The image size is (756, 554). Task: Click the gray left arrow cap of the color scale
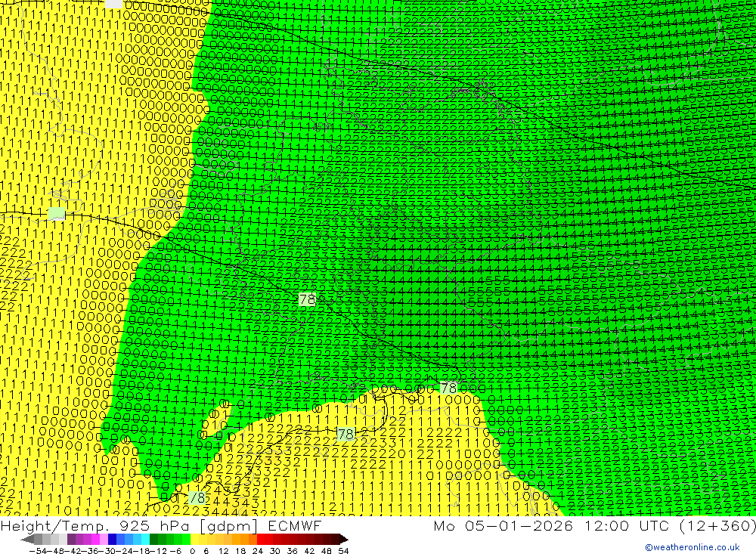[x=28, y=540]
